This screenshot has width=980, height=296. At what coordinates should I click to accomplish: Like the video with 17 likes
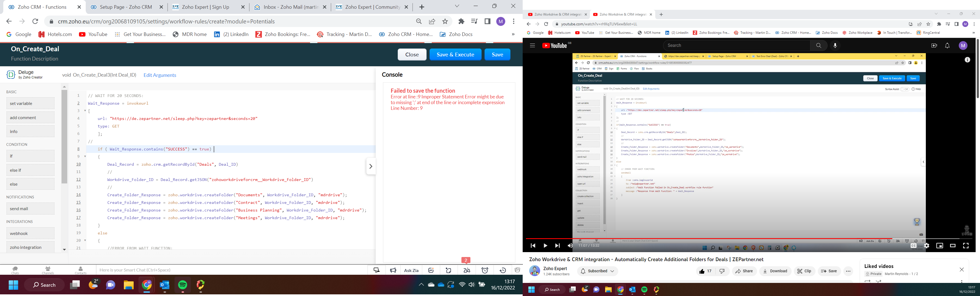tap(705, 271)
